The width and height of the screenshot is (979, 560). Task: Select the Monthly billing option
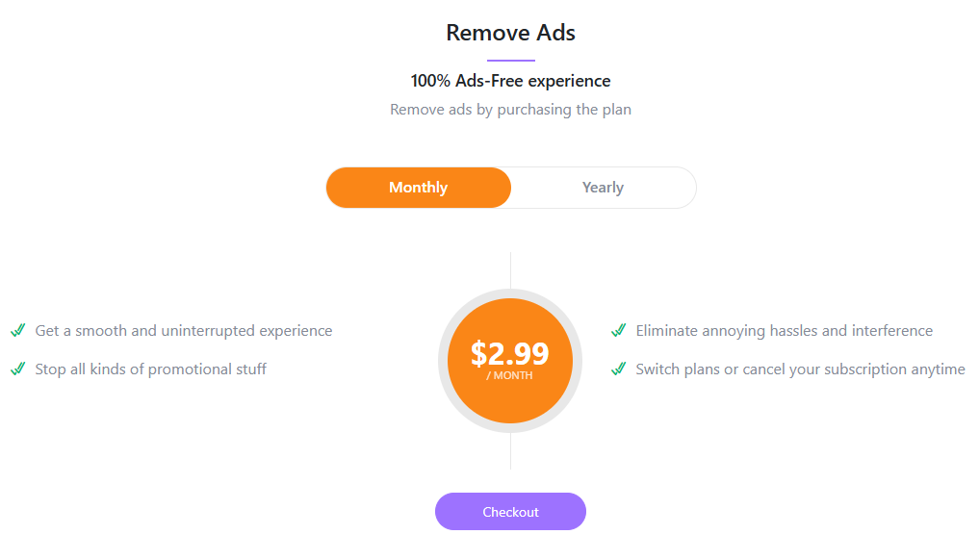point(418,188)
